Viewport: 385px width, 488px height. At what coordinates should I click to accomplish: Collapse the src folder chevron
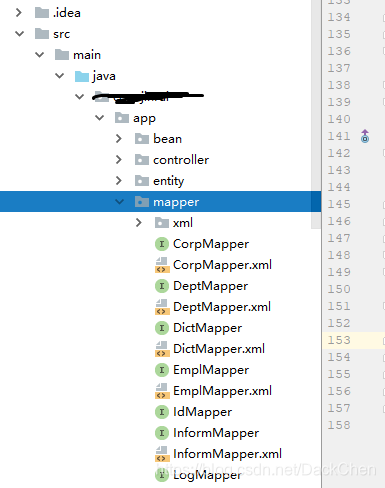20,34
